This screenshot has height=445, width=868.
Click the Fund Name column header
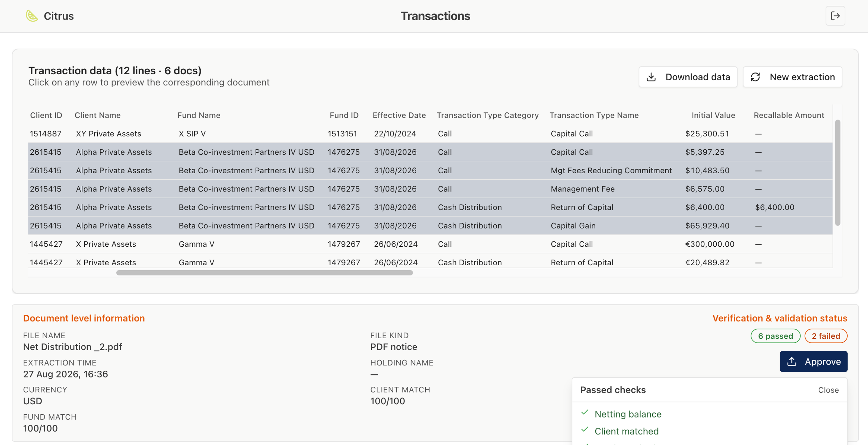coord(199,115)
